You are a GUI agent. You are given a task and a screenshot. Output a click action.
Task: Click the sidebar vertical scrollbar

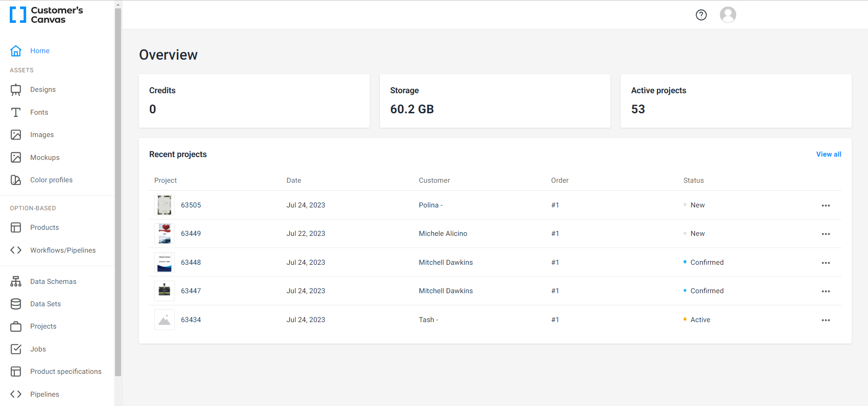118,191
